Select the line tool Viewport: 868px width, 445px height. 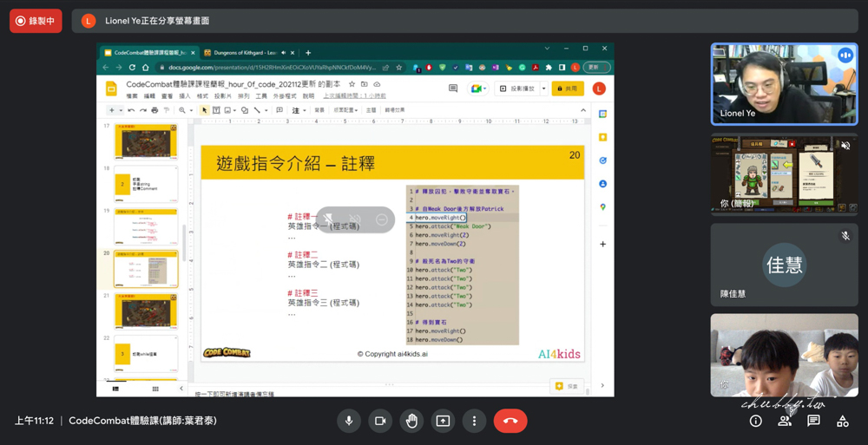[258, 110]
